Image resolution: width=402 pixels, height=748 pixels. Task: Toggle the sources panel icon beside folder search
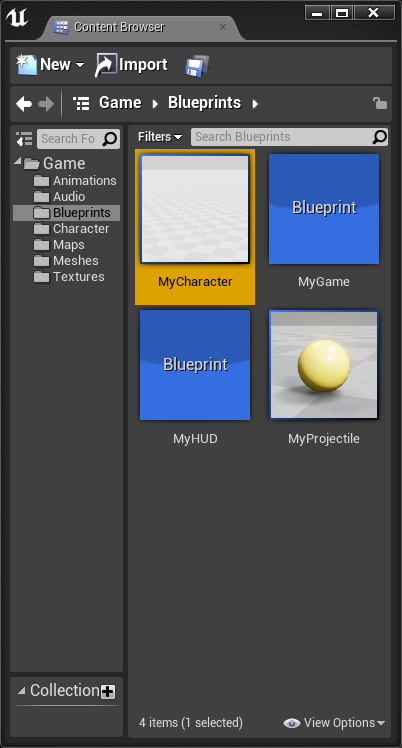tap(24, 139)
